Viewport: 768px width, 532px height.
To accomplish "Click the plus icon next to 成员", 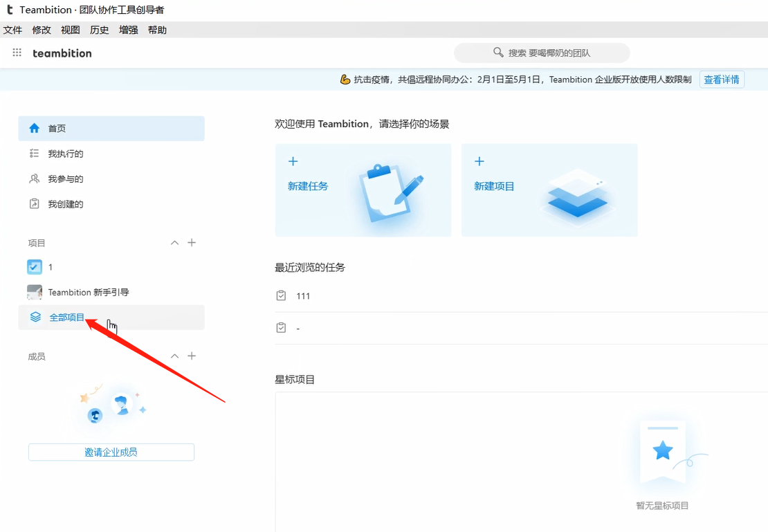I will click(192, 356).
